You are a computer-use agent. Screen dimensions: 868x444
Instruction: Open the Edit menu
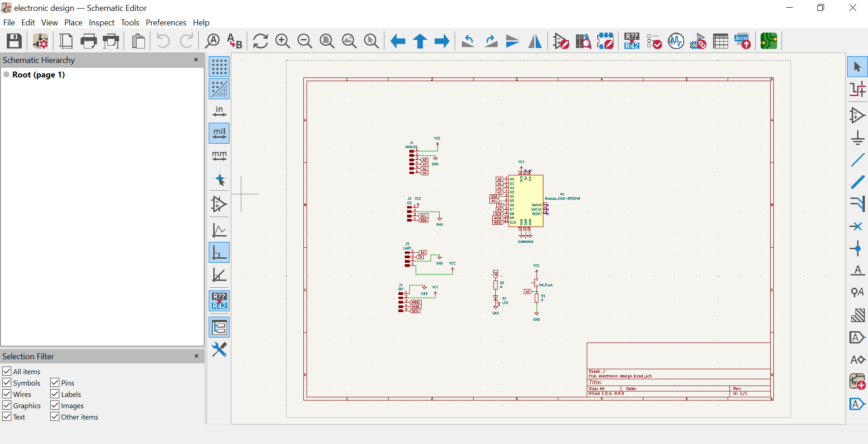(28, 23)
